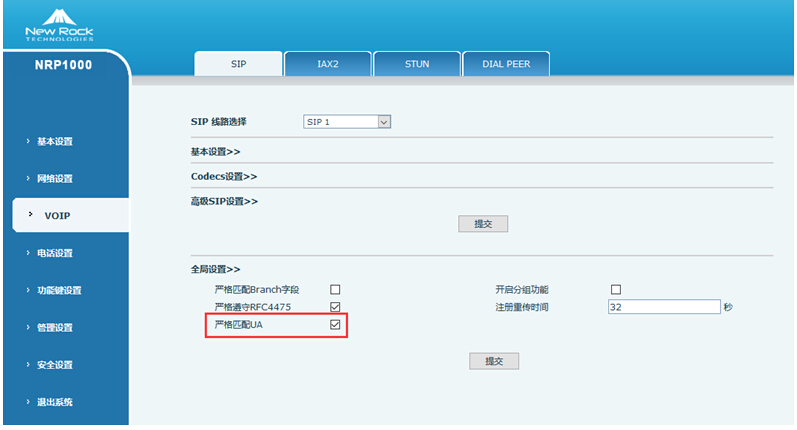Click the 提交 button below global settings
797x430 pixels.
494,361
